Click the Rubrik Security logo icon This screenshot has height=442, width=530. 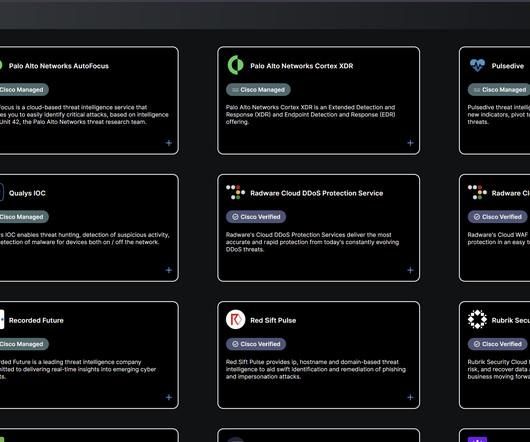(477, 319)
